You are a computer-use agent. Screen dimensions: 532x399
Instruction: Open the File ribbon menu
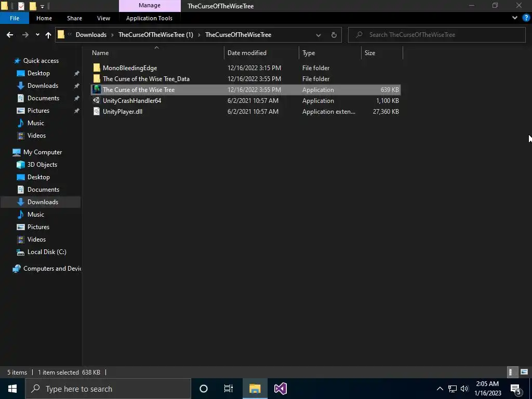14,18
